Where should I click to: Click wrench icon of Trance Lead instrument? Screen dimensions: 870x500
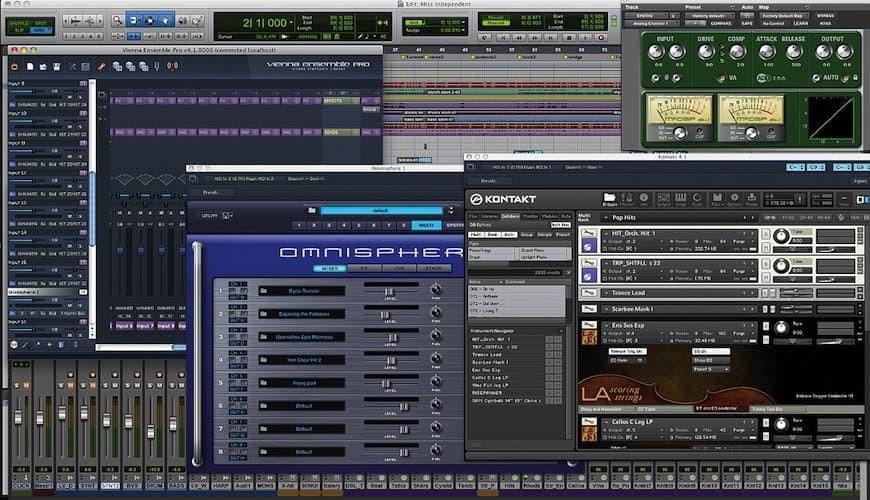pos(589,292)
